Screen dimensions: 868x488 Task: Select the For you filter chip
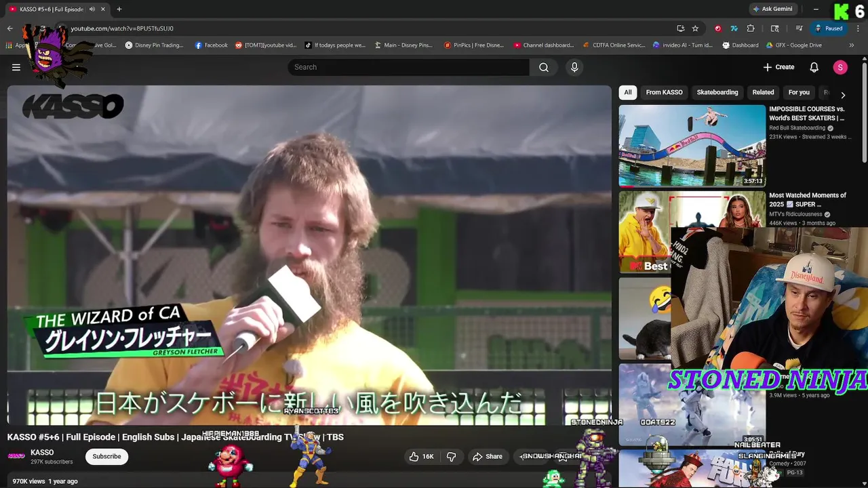799,92
